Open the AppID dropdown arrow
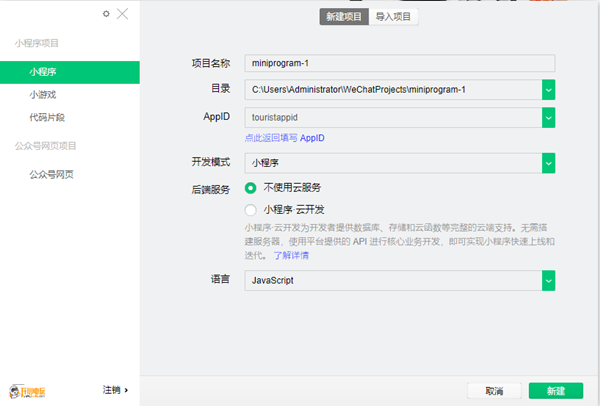600x406 pixels. click(x=548, y=118)
